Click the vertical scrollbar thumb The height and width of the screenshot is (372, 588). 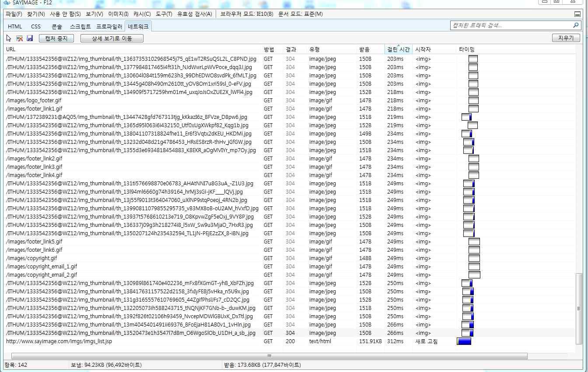point(579,309)
